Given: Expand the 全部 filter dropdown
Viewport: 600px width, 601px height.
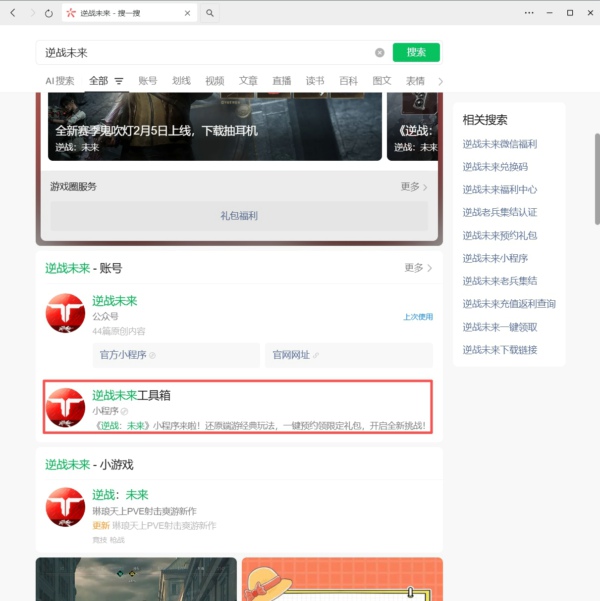Looking at the screenshot, I should (119, 81).
